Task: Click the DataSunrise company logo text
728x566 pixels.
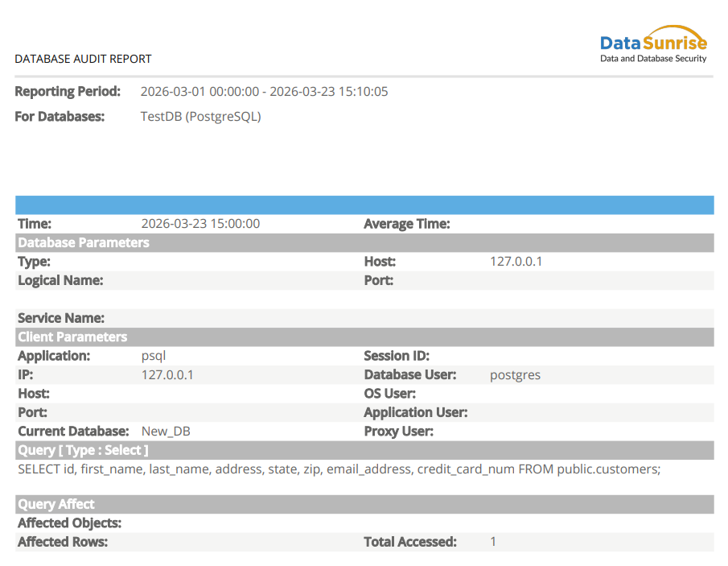Action: (x=654, y=39)
